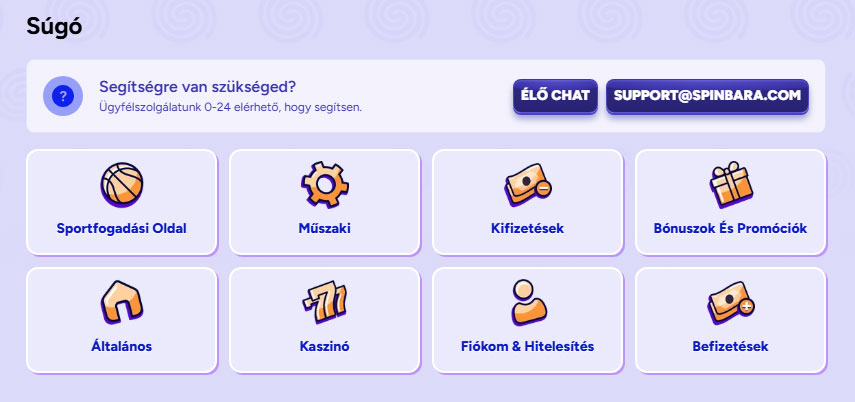Click the wallet plus icon for Befizetések

click(x=730, y=302)
